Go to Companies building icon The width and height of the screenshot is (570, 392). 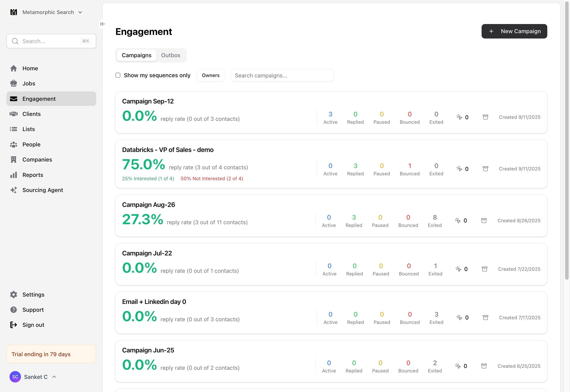(x=14, y=160)
